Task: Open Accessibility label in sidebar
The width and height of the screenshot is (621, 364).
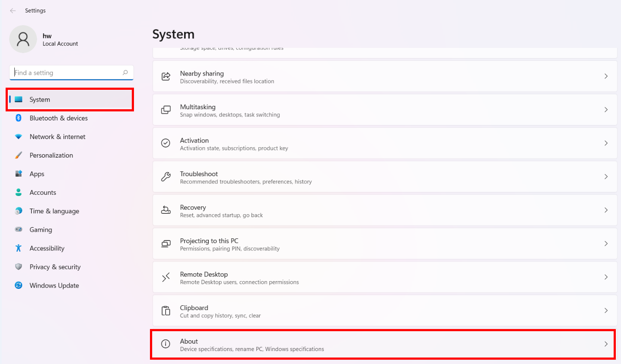Action: pyautogui.click(x=47, y=248)
